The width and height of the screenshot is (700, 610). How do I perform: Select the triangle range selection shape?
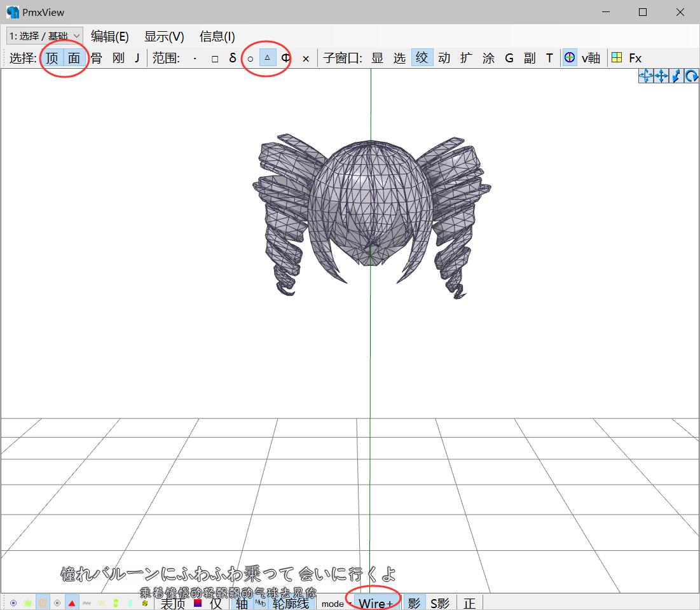268,58
